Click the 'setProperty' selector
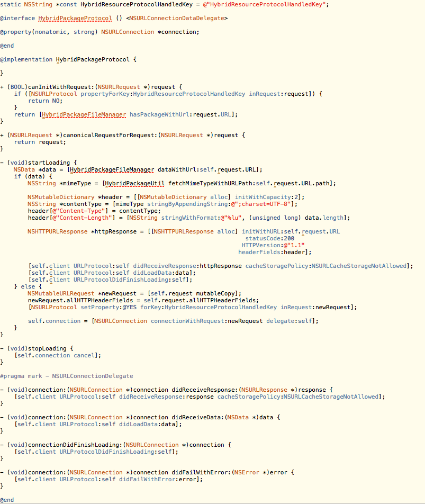Image resolution: width=425 pixels, height=504 pixels. coord(100,308)
